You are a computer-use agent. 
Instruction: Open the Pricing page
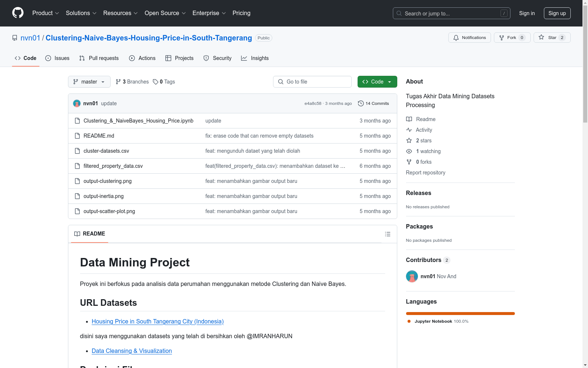click(x=241, y=13)
